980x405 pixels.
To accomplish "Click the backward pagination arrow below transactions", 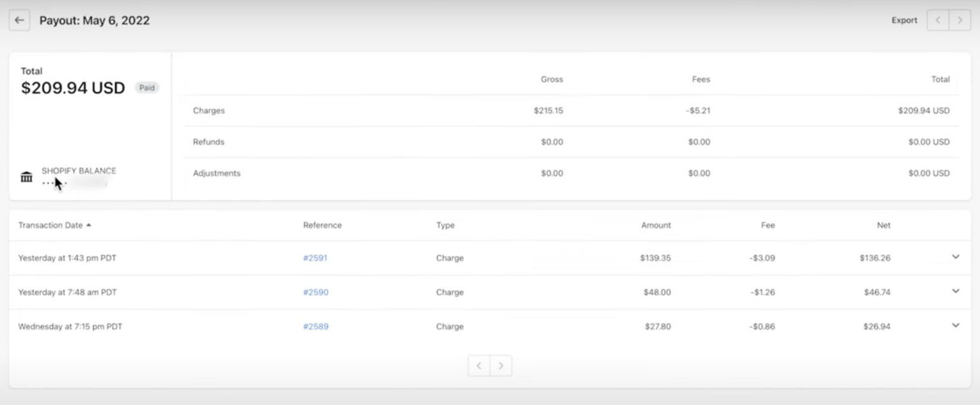I will click(x=479, y=365).
